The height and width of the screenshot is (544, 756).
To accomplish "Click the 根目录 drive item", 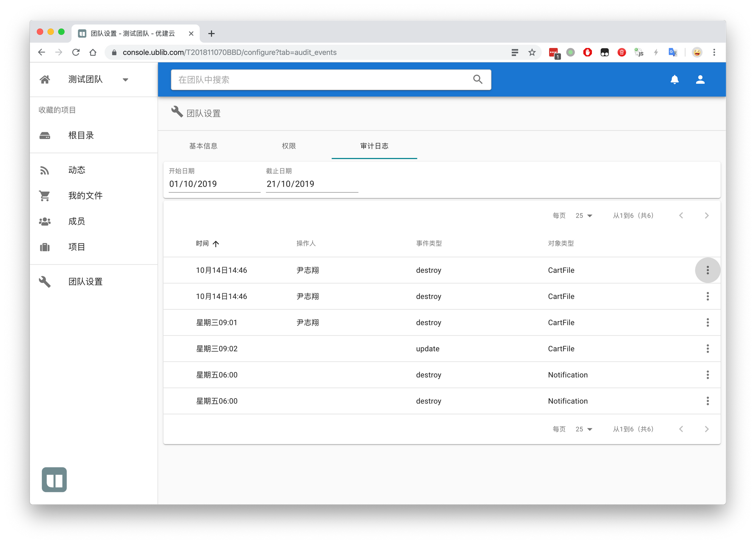I will 81,136.
